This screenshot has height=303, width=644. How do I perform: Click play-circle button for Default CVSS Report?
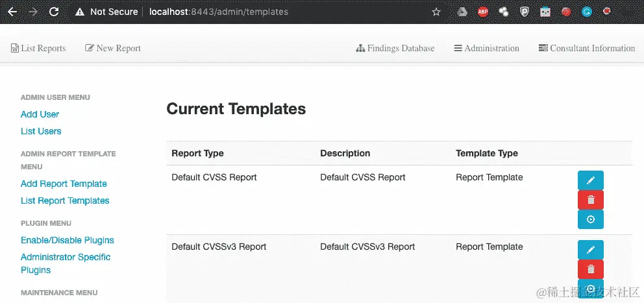point(590,219)
